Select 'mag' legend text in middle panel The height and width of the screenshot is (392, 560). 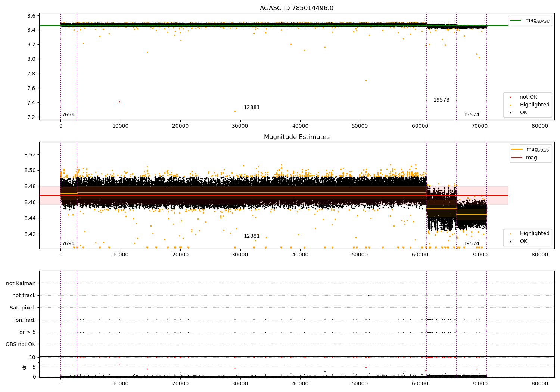pyautogui.click(x=532, y=158)
